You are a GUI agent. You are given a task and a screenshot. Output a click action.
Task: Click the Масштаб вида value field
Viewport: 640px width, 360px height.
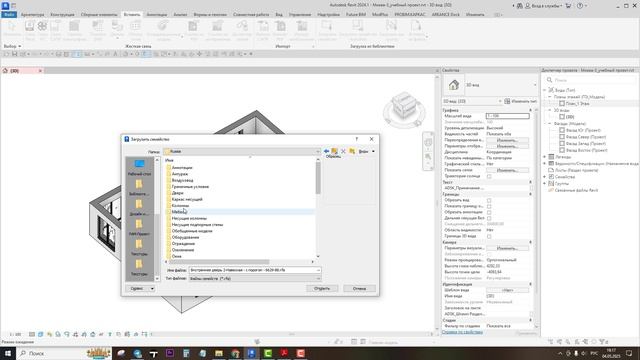(x=507, y=116)
